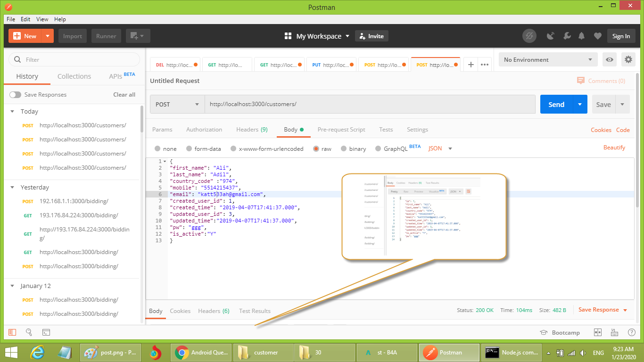Open the No Environment dropdown

coord(548,60)
